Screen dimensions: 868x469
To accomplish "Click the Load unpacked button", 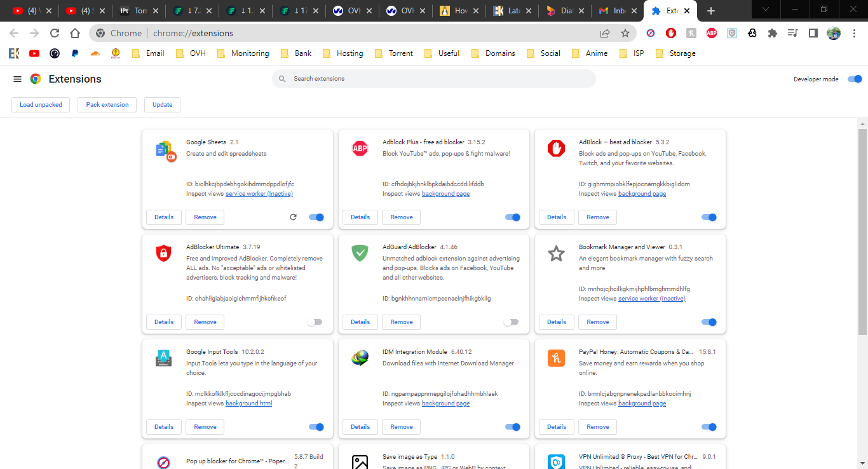I will tap(41, 105).
